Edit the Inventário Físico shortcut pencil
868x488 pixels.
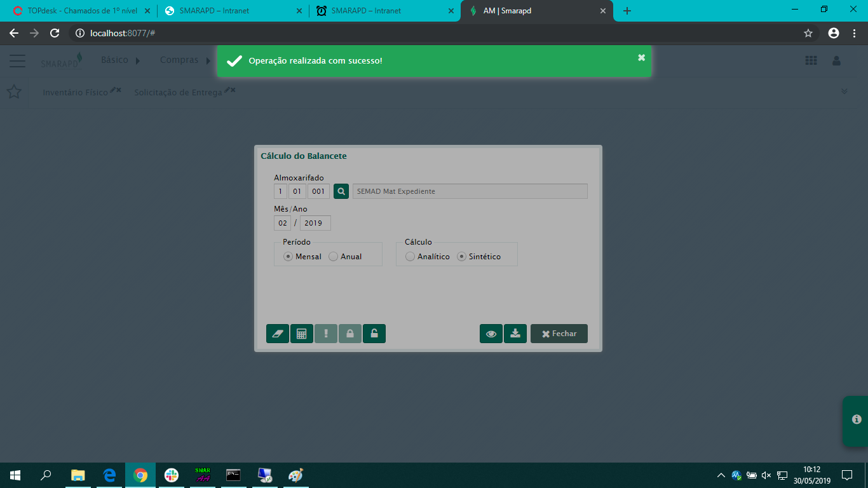pos(112,90)
